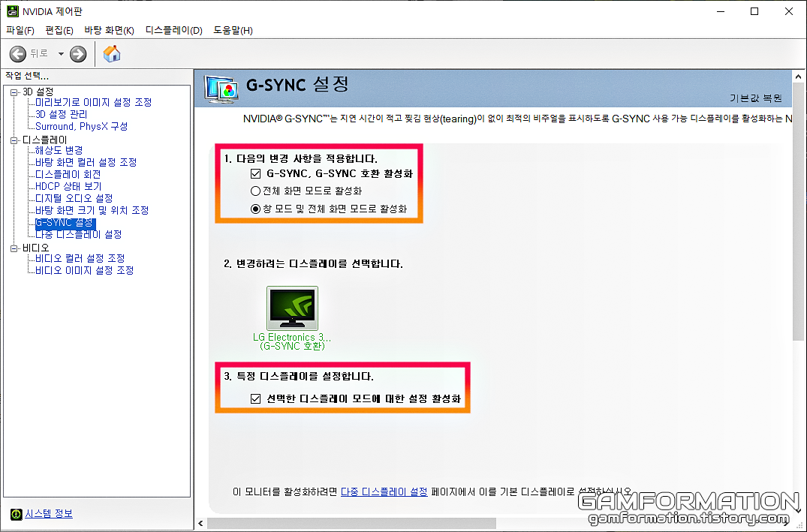Collapse the 비디오 tree node

click(x=14, y=248)
